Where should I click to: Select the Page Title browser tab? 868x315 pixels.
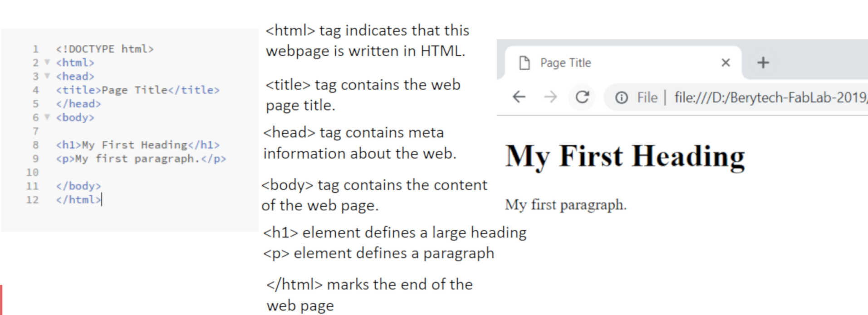coord(590,63)
